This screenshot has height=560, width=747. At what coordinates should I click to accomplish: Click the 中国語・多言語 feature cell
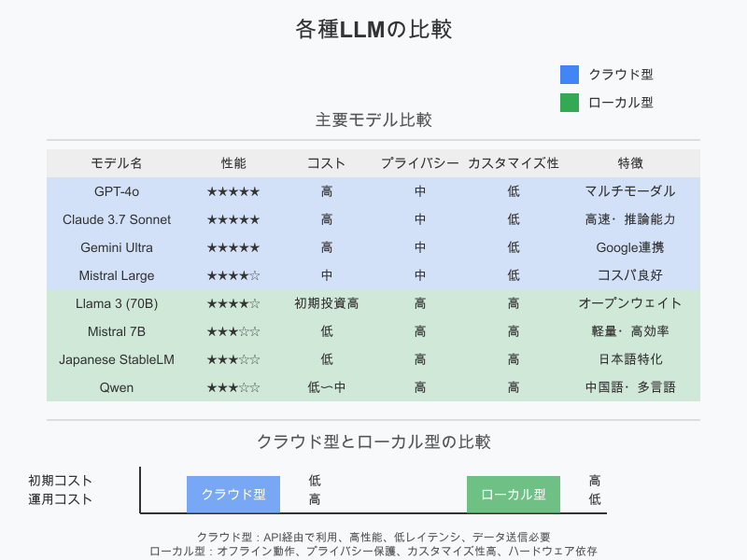(x=630, y=387)
